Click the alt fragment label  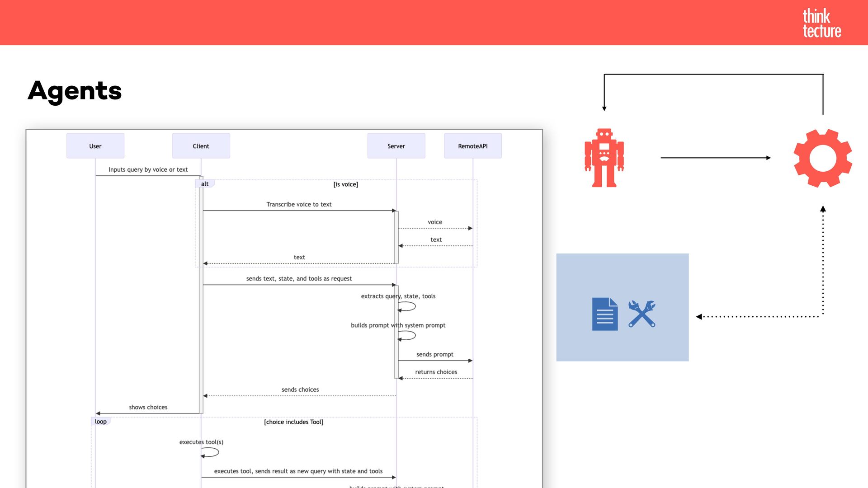click(x=205, y=184)
